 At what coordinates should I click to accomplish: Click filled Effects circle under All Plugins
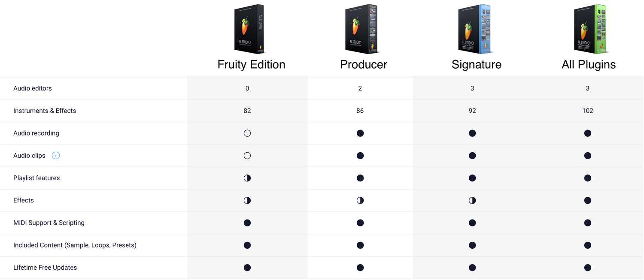pos(588,200)
